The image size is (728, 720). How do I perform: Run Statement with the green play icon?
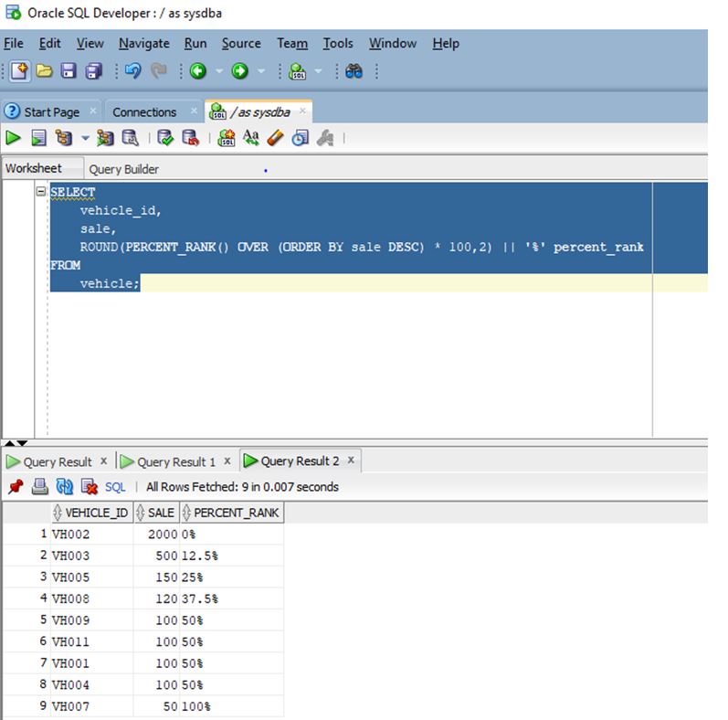pyautogui.click(x=13, y=138)
